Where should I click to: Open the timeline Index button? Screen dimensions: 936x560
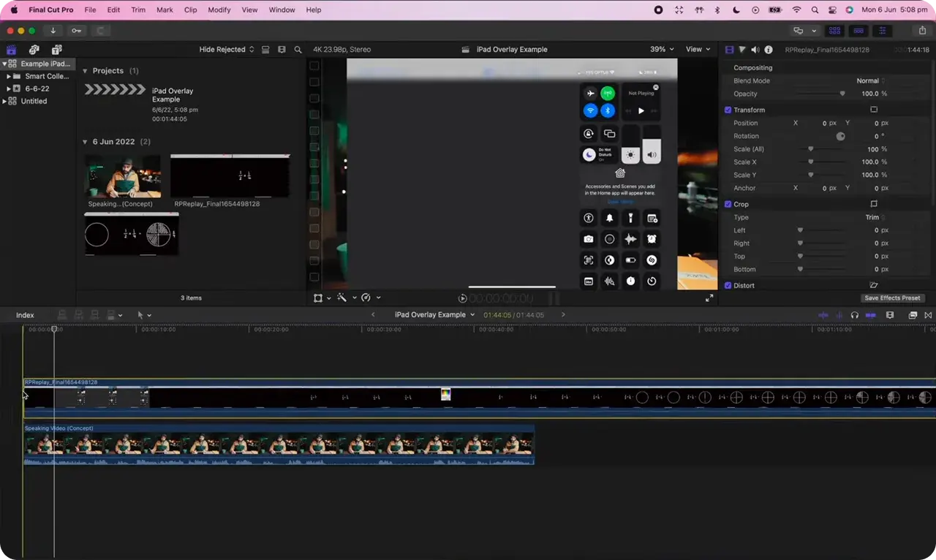[x=25, y=315]
